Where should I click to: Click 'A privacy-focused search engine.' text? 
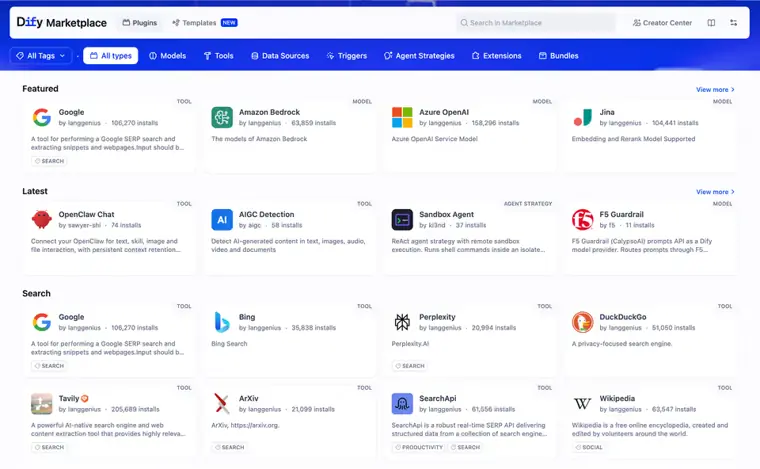[x=622, y=344]
